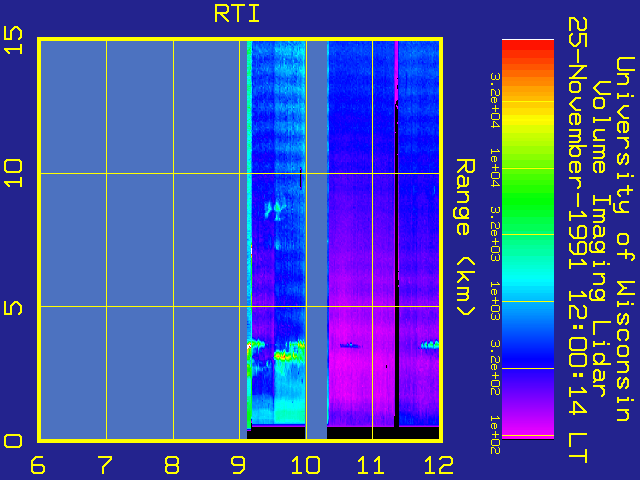Click the hour 9 tick label

point(238,465)
